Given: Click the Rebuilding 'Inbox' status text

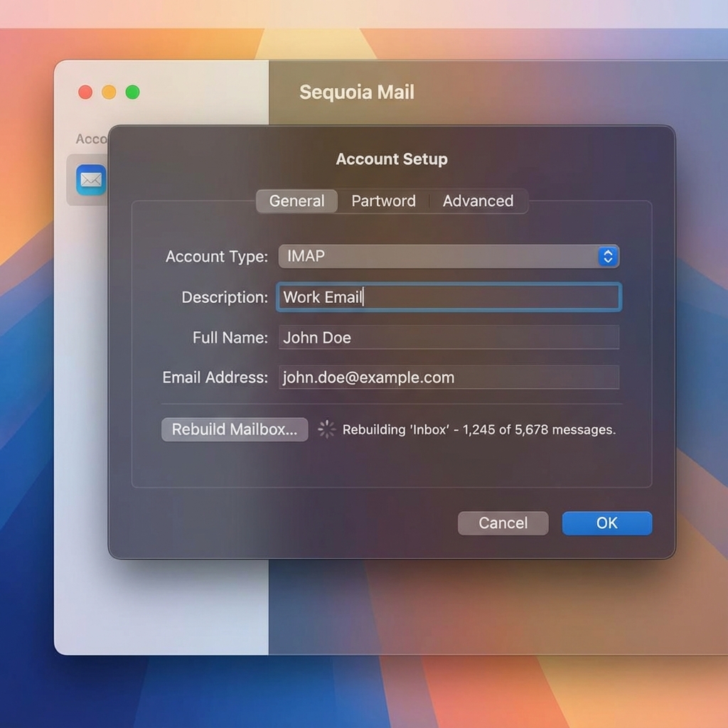Looking at the screenshot, I should click(479, 430).
